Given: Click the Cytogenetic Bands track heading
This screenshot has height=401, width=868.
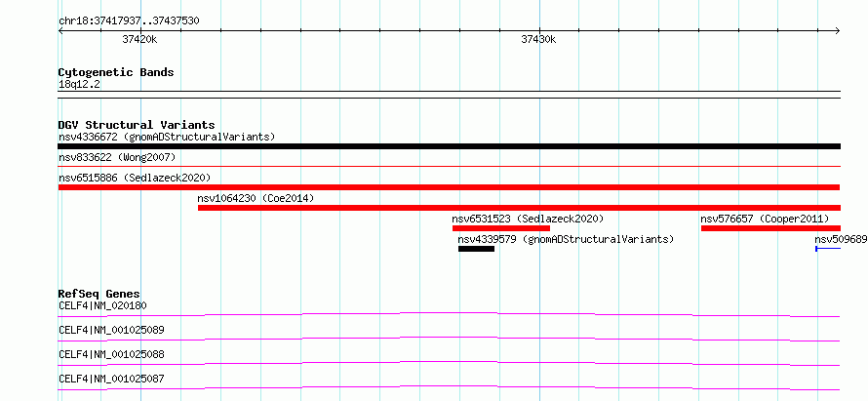Looking at the screenshot, I should [x=116, y=72].
